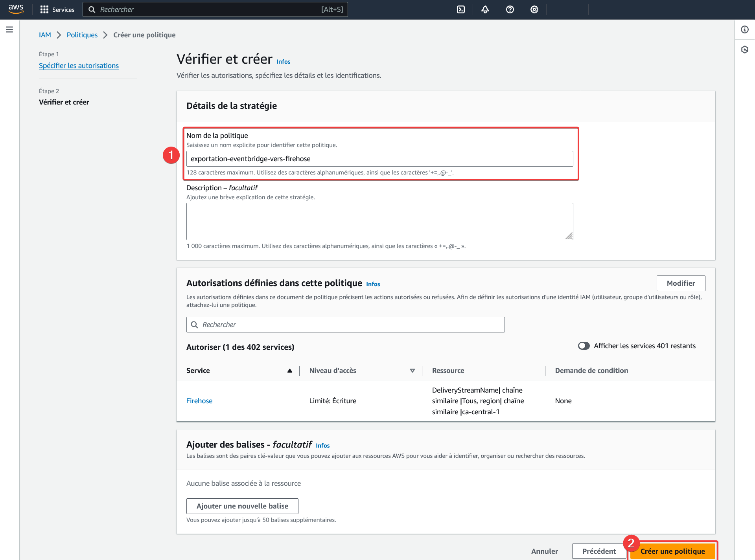This screenshot has width=755, height=560.
Task: Expand the Niveau d'accès column filter
Action: point(411,370)
